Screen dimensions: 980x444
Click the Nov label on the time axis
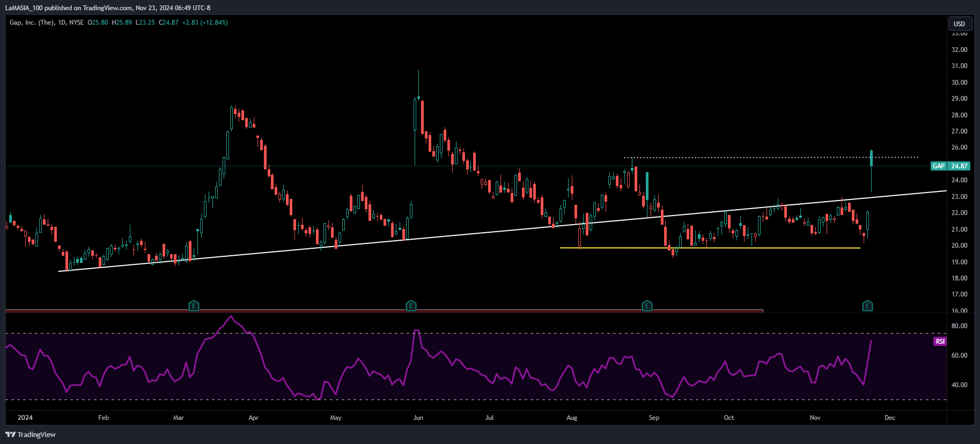pos(815,418)
